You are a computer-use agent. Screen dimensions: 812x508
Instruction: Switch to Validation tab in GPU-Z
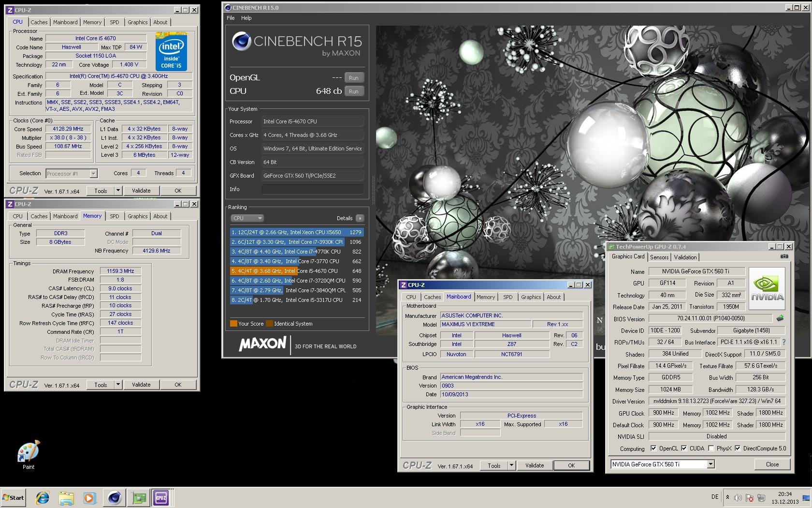pos(685,257)
